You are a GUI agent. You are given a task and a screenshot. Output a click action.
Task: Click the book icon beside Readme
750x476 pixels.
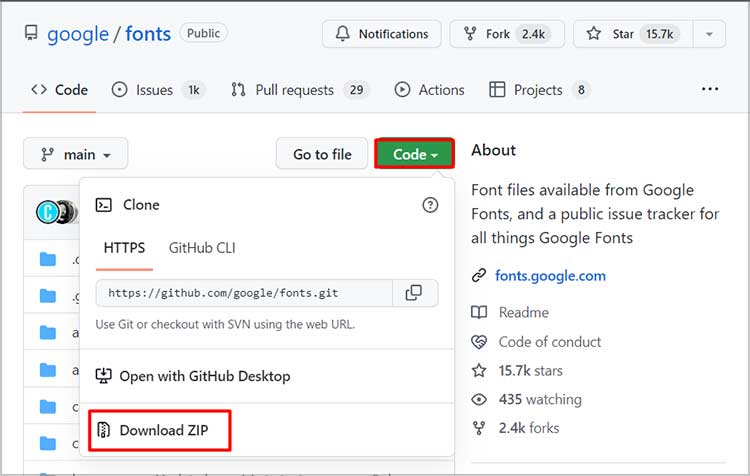coord(479,312)
